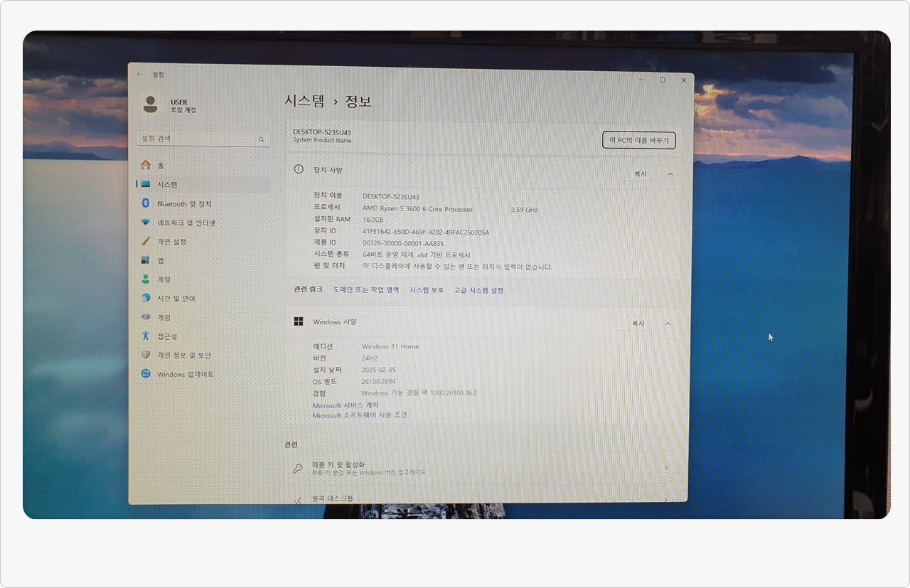Click the 16.0GB installed RAM value
This screenshot has width=910, height=588.
click(373, 220)
